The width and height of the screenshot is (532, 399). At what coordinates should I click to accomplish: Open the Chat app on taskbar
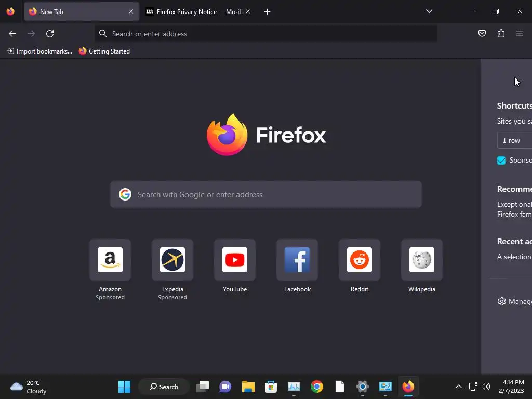(x=225, y=387)
